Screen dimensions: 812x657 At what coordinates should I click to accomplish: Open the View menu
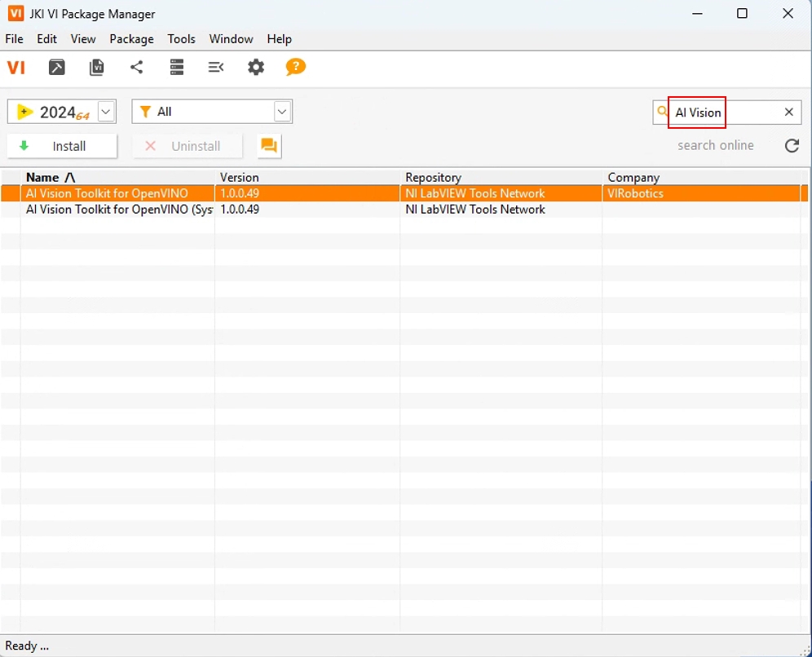(83, 39)
